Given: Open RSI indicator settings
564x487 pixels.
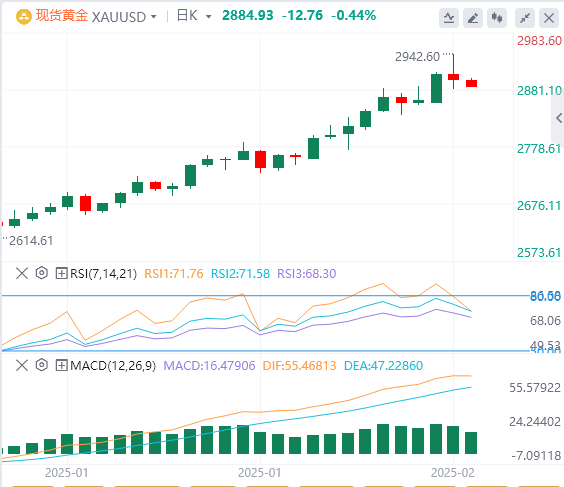Looking at the screenshot, I should 42,273.
